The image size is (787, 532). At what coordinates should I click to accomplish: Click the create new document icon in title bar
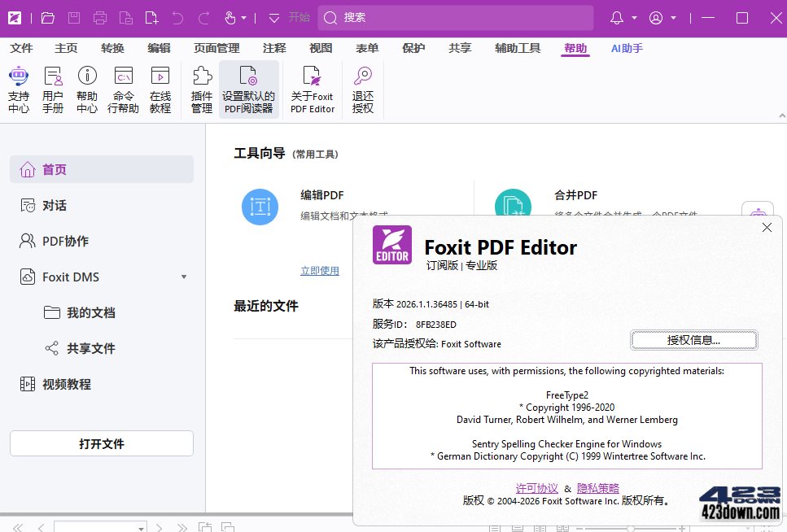[x=151, y=18]
